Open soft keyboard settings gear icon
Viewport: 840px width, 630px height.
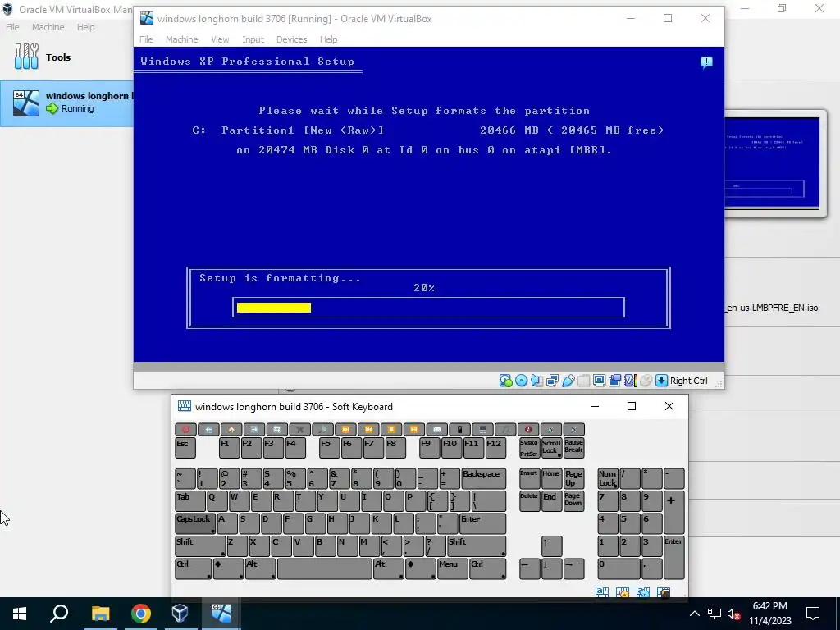click(x=623, y=592)
